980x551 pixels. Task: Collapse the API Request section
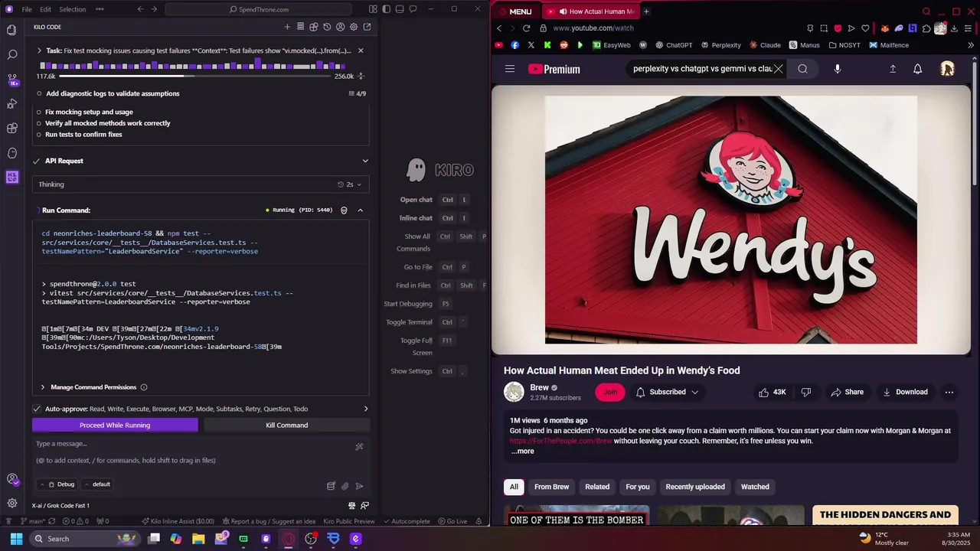point(365,161)
